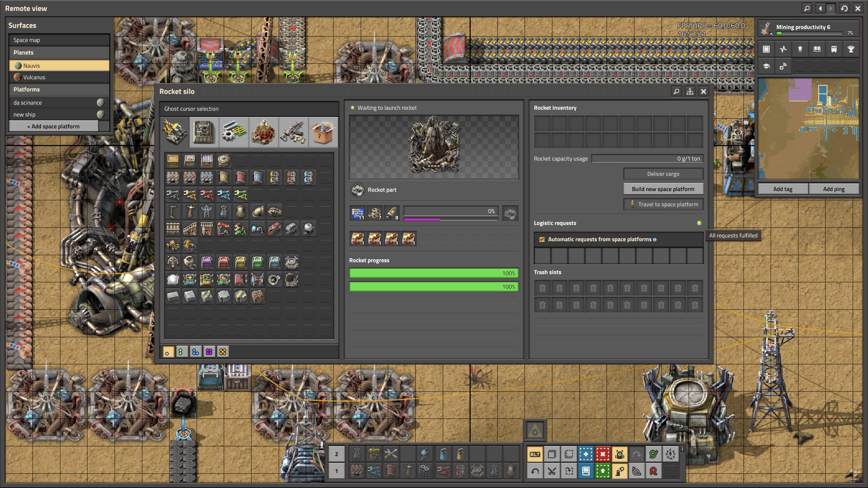Select uncommon quality filter (green)

point(182,352)
